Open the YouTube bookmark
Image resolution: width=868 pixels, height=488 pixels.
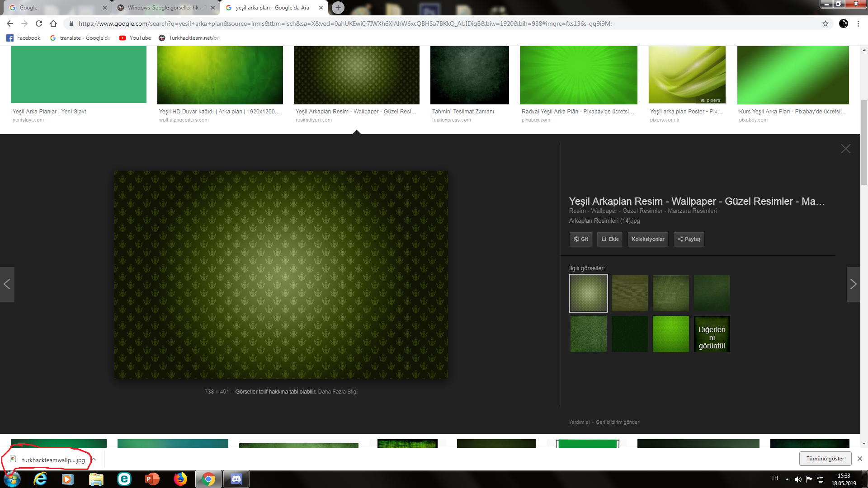(x=135, y=38)
